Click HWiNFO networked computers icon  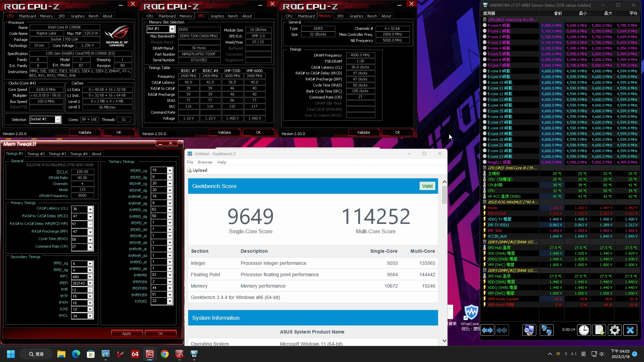(546, 330)
